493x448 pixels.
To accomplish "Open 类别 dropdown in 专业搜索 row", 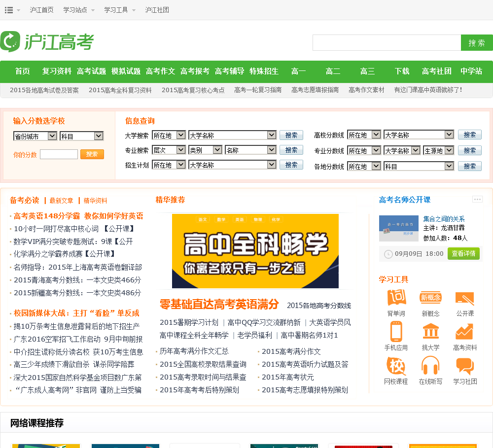I will 205,150.
